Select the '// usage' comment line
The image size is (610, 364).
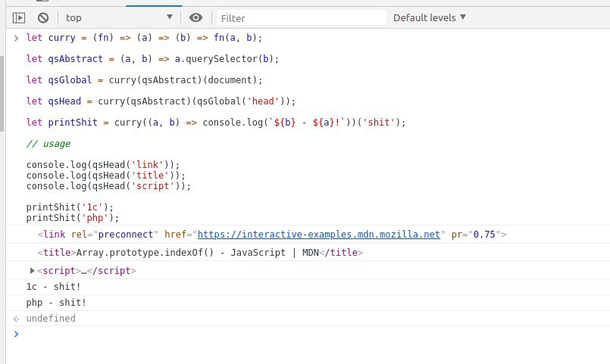click(48, 143)
